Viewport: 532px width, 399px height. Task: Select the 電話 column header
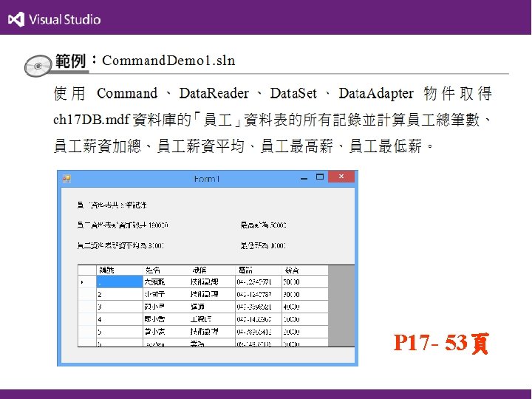coord(259,270)
